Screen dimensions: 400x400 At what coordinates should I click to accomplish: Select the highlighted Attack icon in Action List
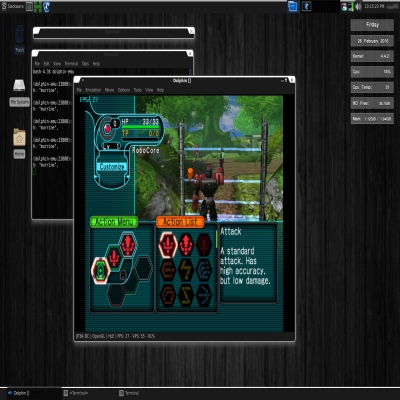coord(168,245)
